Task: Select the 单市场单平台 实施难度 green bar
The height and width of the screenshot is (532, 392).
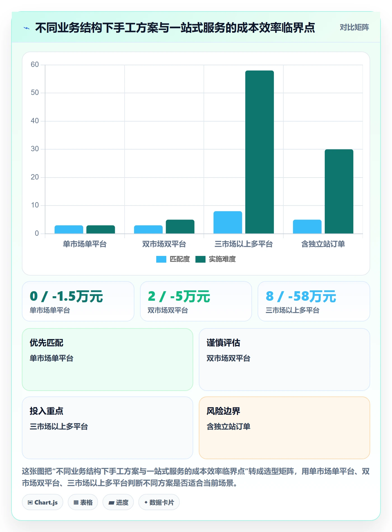Action: pos(101,229)
